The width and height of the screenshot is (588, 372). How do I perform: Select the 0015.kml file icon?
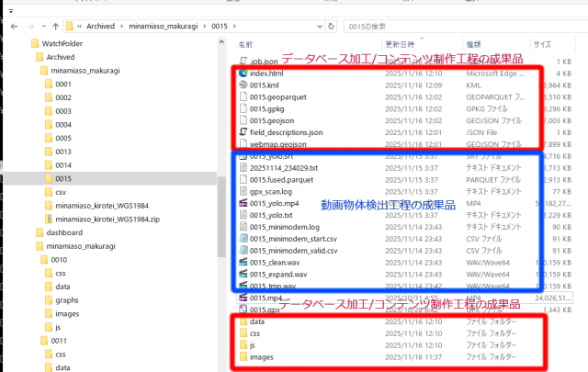(x=243, y=85)
